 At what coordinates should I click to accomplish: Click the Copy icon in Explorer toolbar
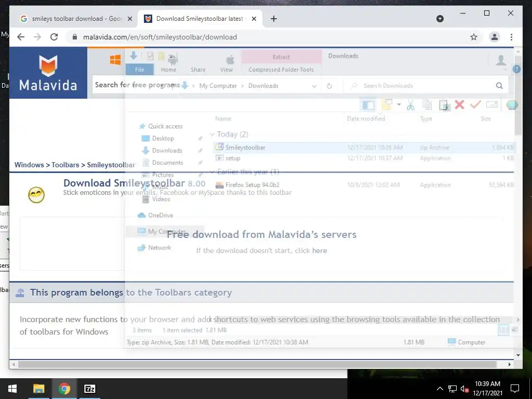tap(428, 105)
